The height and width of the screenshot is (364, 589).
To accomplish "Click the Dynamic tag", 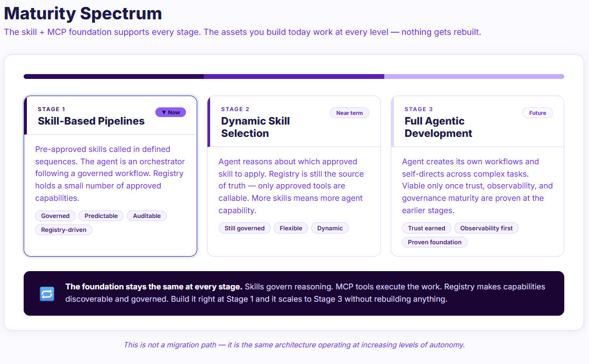I will click(330, 228).
